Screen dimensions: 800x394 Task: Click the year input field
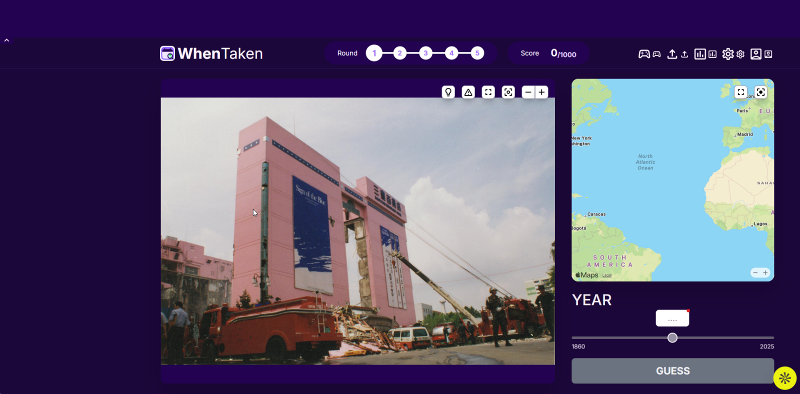672,318
